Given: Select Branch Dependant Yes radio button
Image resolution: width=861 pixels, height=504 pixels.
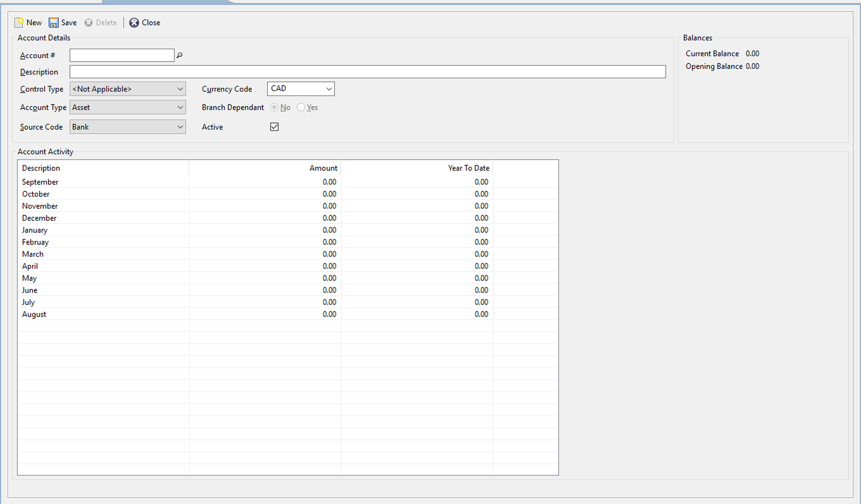Looking at the screenshot, I should [x=301, y=107].
